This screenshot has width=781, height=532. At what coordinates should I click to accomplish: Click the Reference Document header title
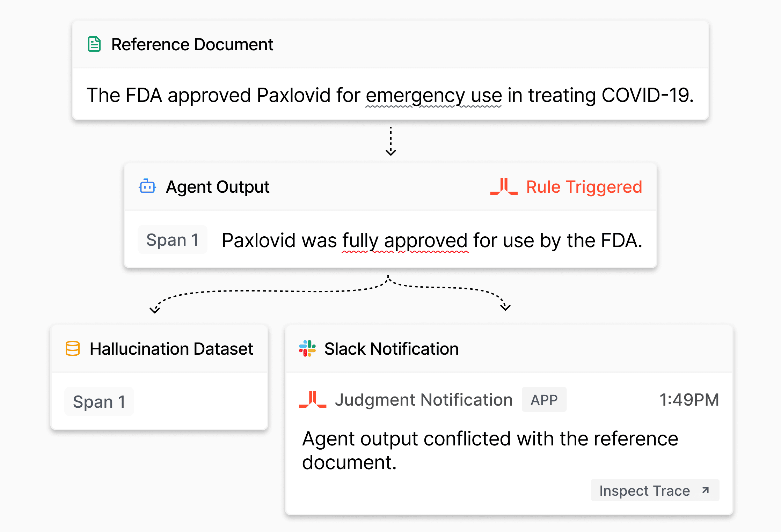click(x=192, y=44)
